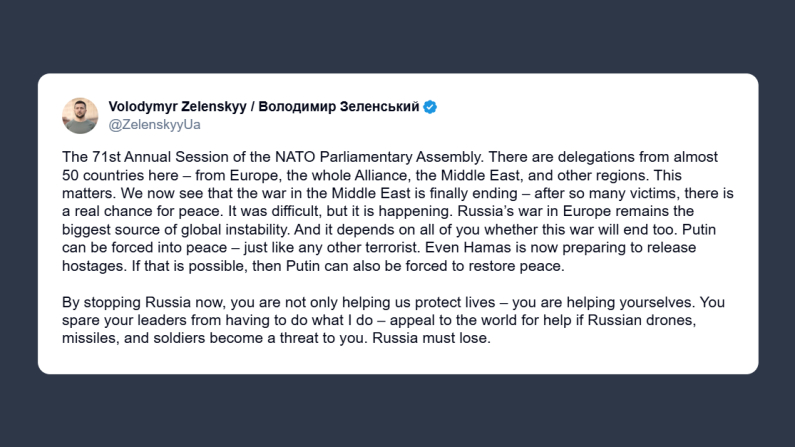Click the word "hostages" in the tweet

[x=92, y=266]
